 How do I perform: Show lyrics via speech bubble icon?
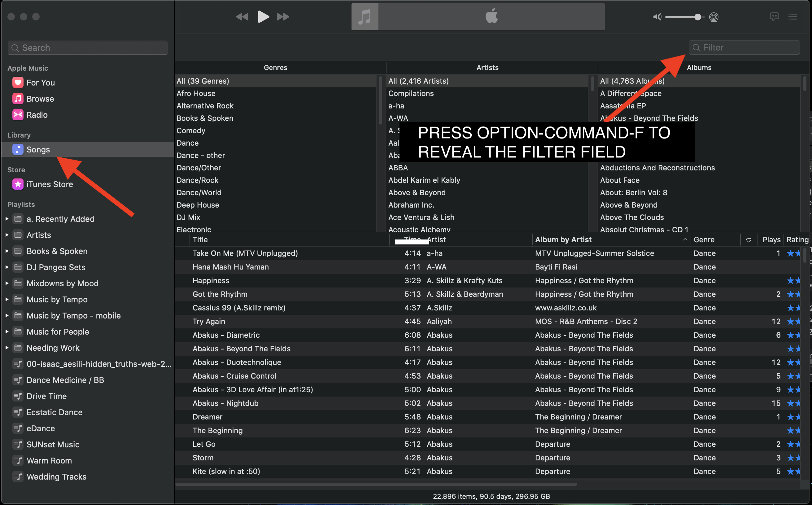coord(774,17)
